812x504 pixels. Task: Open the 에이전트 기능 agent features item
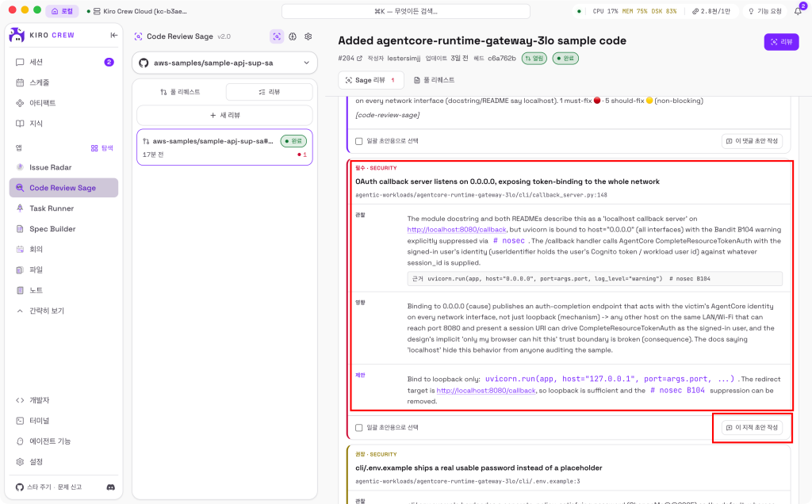pyautogui.click(x=63, y=441)
